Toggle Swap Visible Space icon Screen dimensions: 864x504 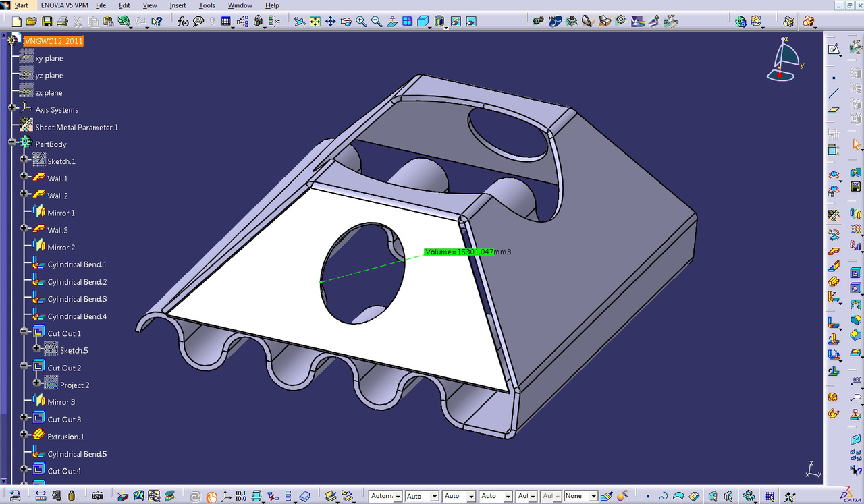[471, 22]
